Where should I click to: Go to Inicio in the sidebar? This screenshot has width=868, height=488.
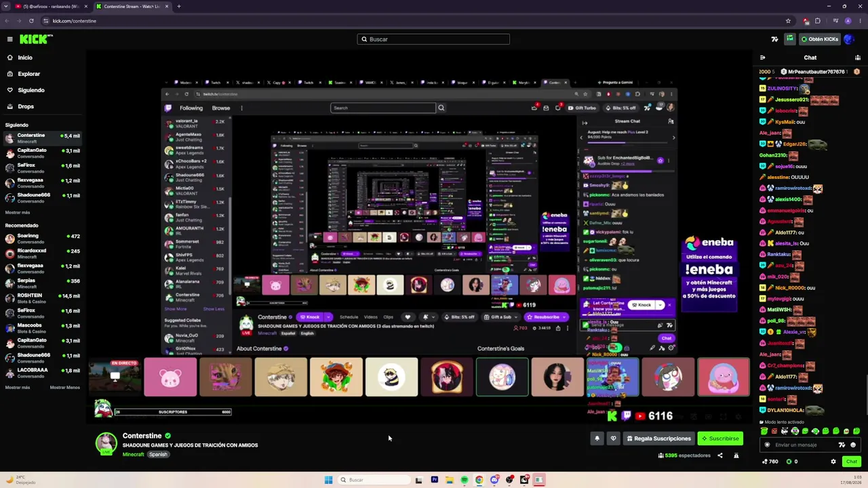(x=25, y=58)
